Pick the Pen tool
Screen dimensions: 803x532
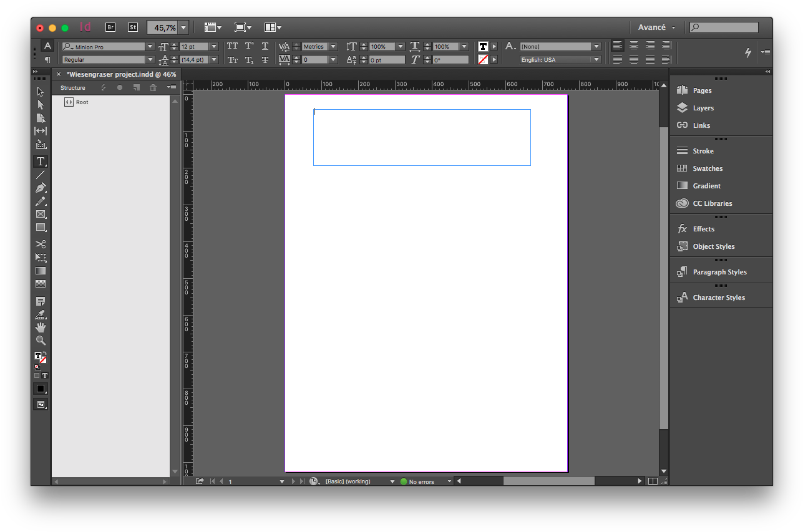[x=41, y=187]
